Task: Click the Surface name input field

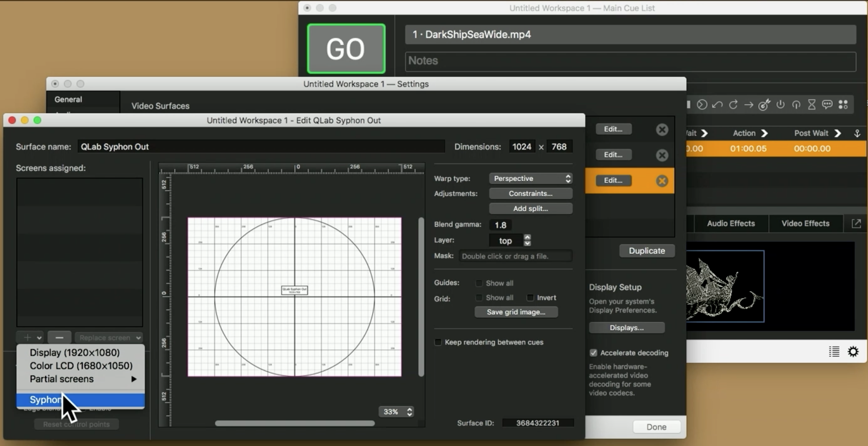Action: point(261,147)
